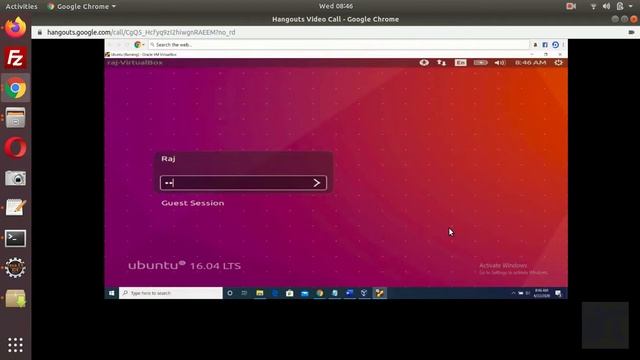This screenshot has width=640, height=360.
Task: Expand the system menu arrow
Action: (631, 7)
